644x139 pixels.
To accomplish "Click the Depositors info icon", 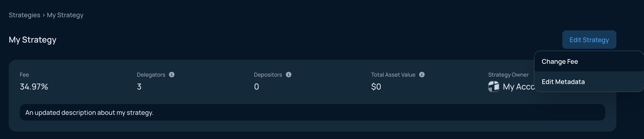I will click(x=288, y=75).
